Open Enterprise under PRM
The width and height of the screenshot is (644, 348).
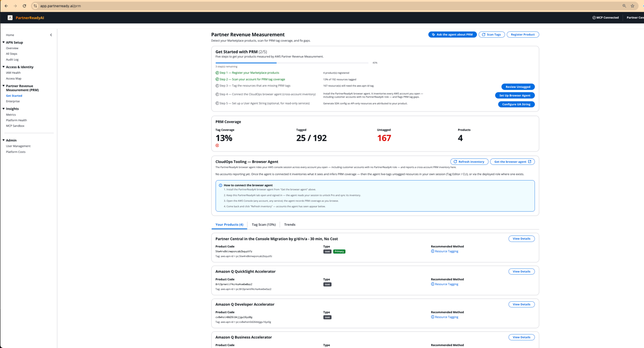pyautogui.click(x=13, y=102)
